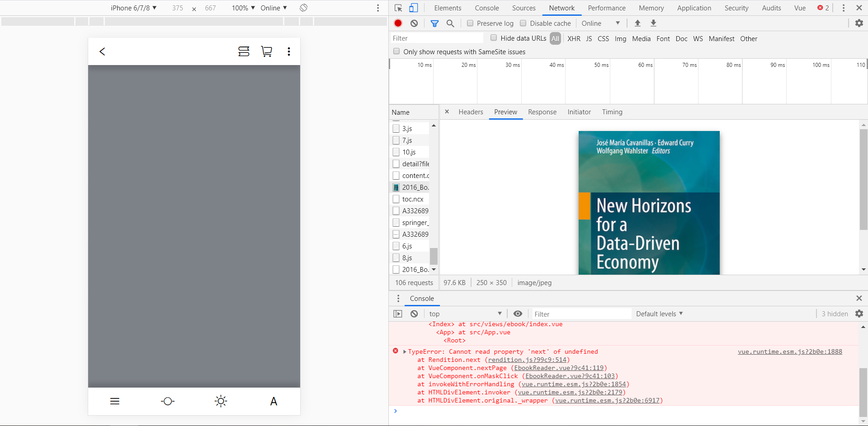Close the request details pane

447,112
